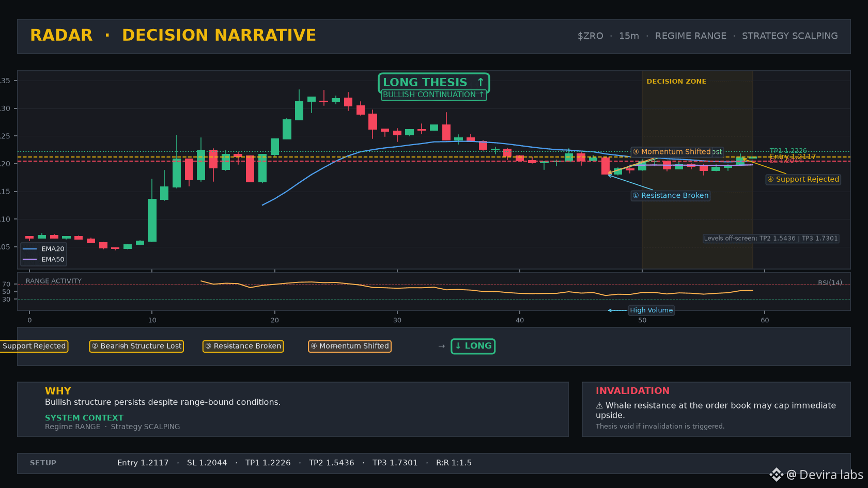
Task: Click the up arrow in LONG THESIS badge
Action: coord(481,82)
